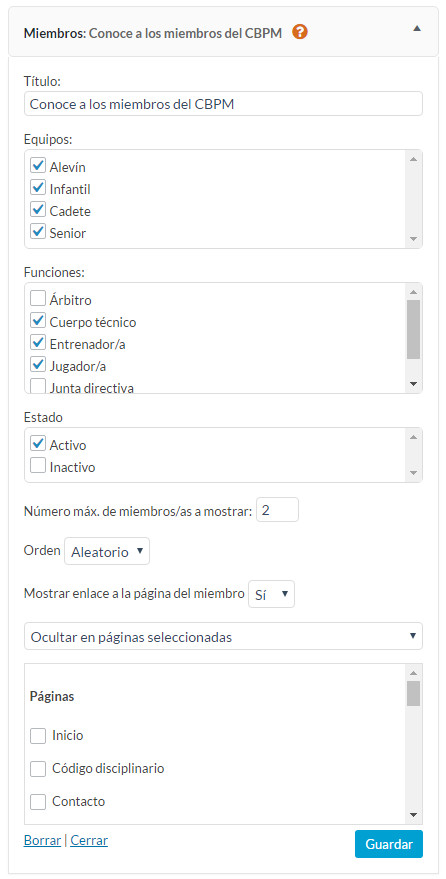
Task: Click the Equipos list scroll-down arrow
Action: (414, 239)
